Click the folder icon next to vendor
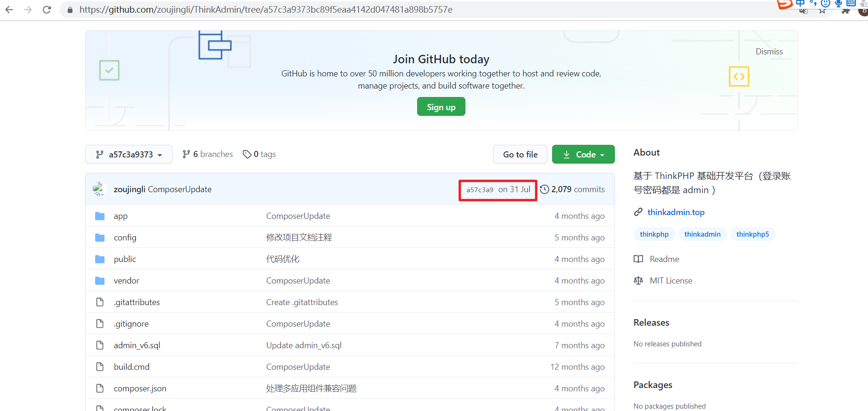This screenshot has width=868, height=411. [100, 281]
